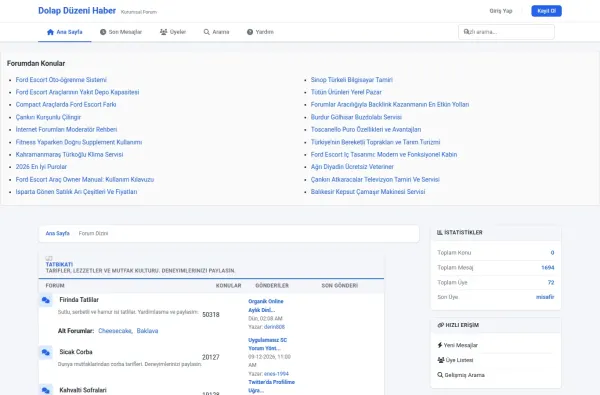This screenshot has height=395, width=600.
Task: Open Yeni Mesajlar quick link
Action: pos(461,345)
